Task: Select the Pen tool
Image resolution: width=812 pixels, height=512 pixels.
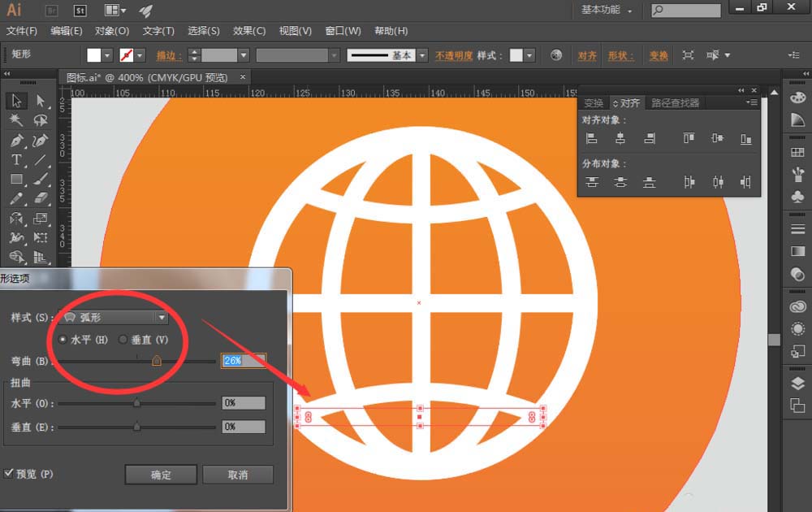Action: click(16, 141)
